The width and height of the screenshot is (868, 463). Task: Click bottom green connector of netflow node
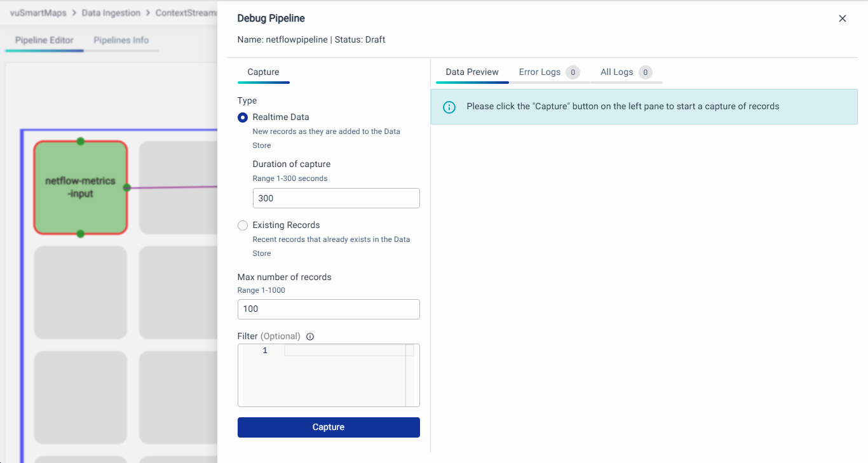point(80,234)
